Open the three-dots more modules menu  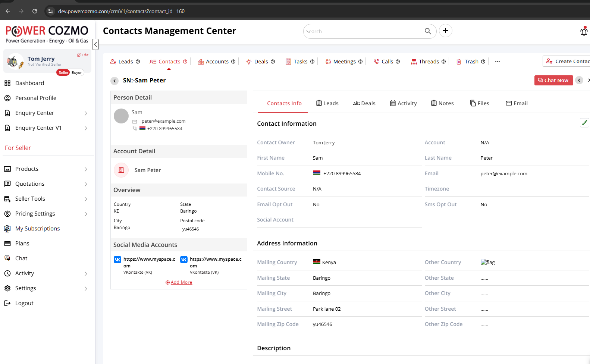click(x=497, y=62)
